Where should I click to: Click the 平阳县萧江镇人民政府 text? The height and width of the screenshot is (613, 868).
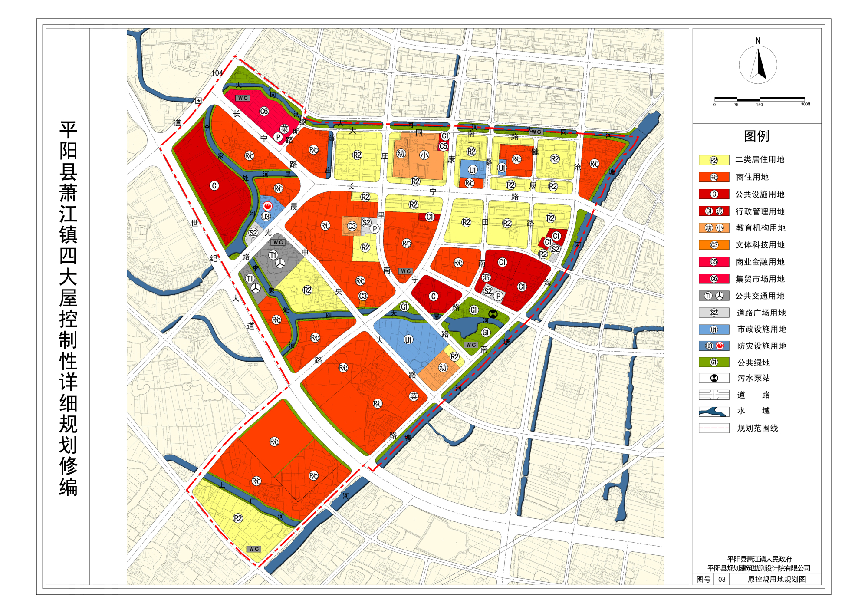(x=759, y=559)
